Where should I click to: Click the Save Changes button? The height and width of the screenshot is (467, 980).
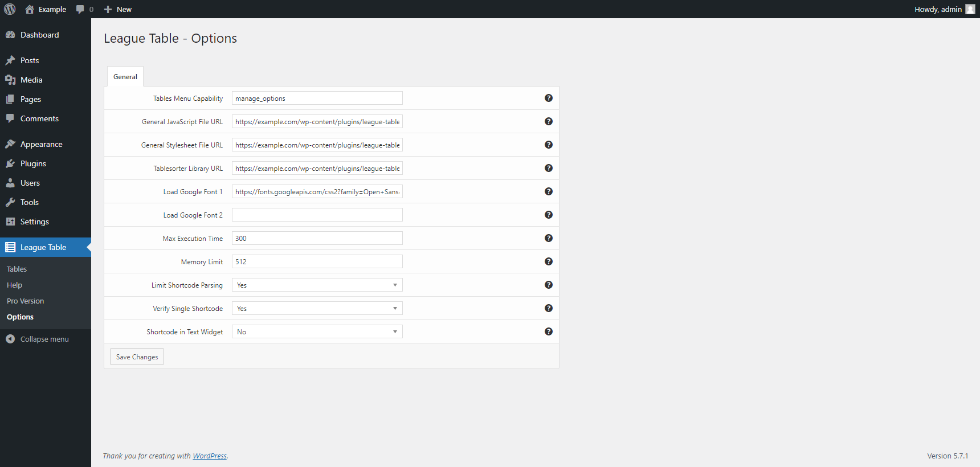pos(137,357)
